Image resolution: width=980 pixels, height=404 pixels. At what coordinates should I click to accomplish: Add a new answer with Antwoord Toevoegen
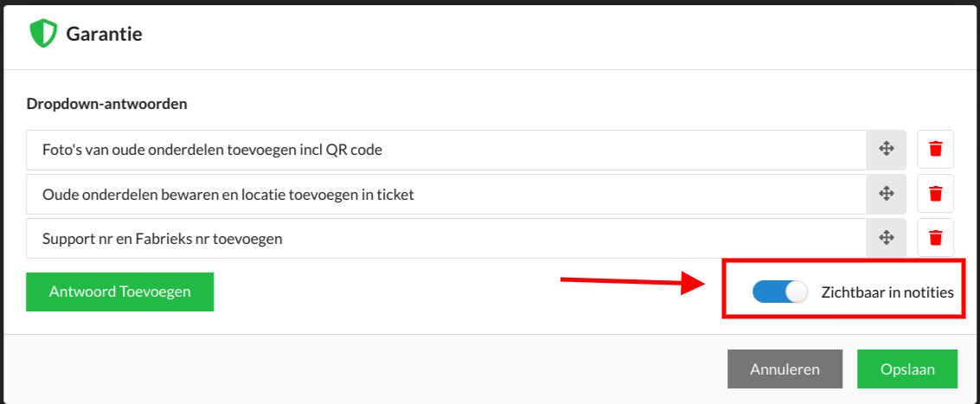[x=120, y=292]
